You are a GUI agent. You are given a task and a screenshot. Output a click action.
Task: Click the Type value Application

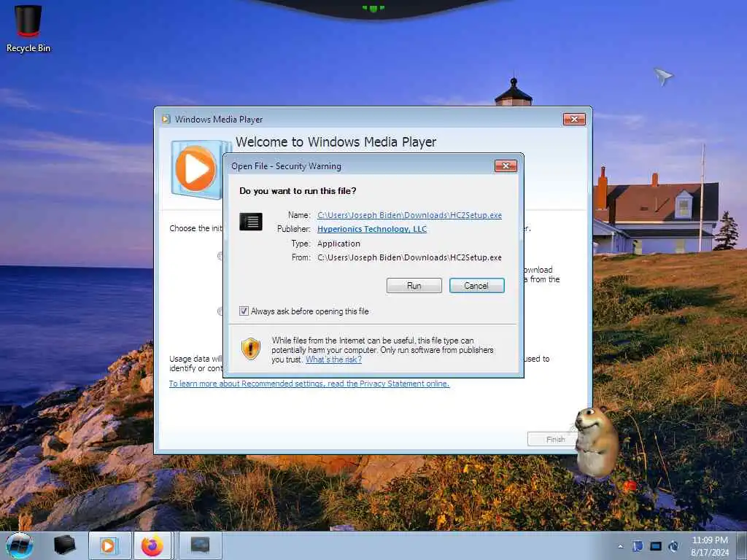[x=338, y=244]
